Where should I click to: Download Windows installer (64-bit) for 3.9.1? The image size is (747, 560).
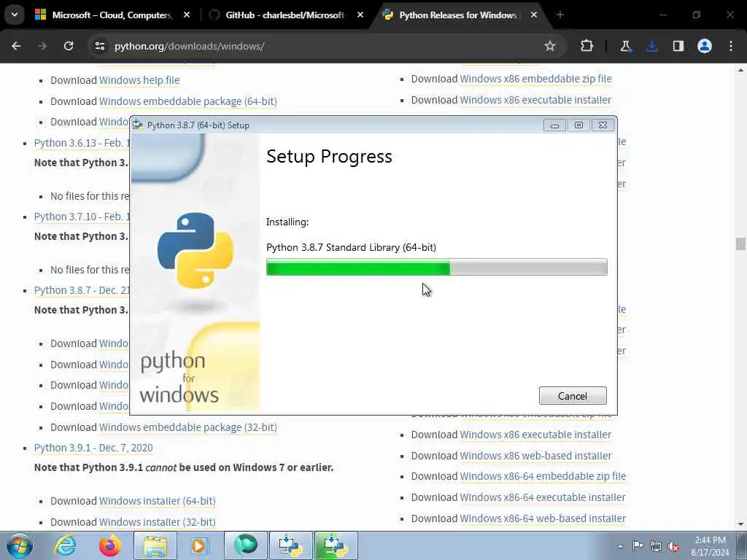158,501
